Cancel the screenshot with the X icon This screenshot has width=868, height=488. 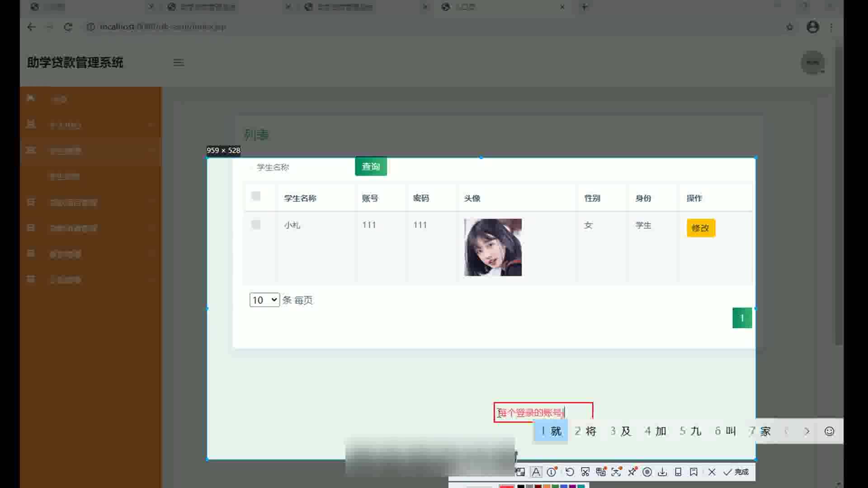[x=712, y=472]
